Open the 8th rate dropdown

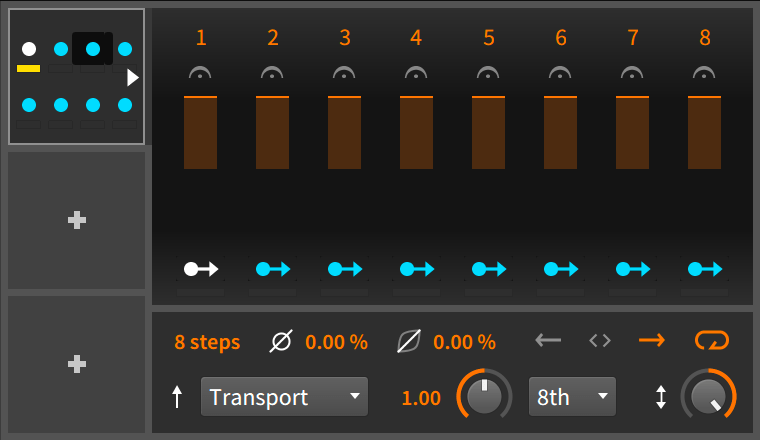[572, 397]
